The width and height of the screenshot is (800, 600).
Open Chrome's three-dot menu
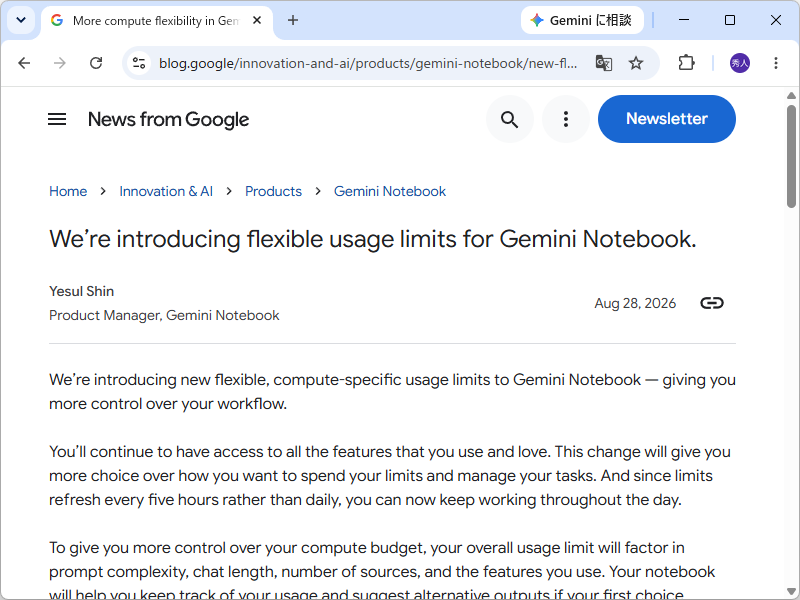(x=776, y=63)
